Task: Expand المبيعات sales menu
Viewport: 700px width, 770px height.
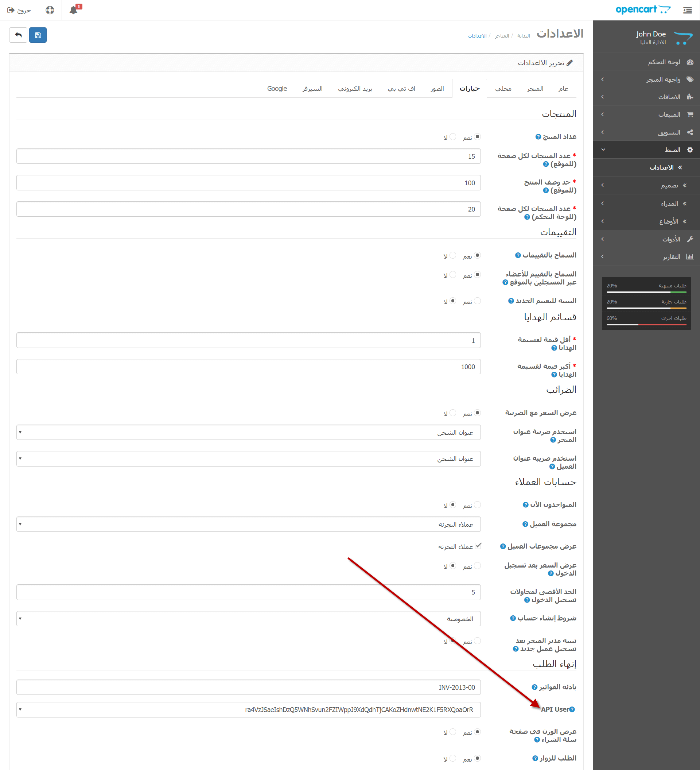Action: tap(646, 115)
